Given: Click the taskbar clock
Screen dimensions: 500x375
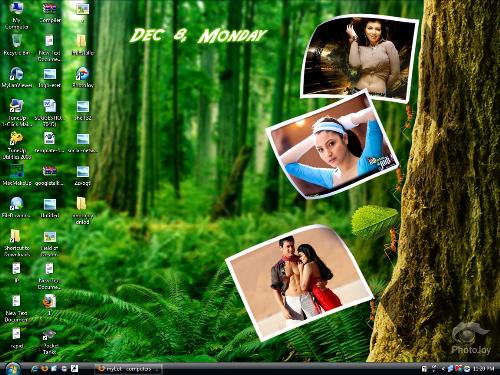Looking at the screenshot, I should (483, 369).
